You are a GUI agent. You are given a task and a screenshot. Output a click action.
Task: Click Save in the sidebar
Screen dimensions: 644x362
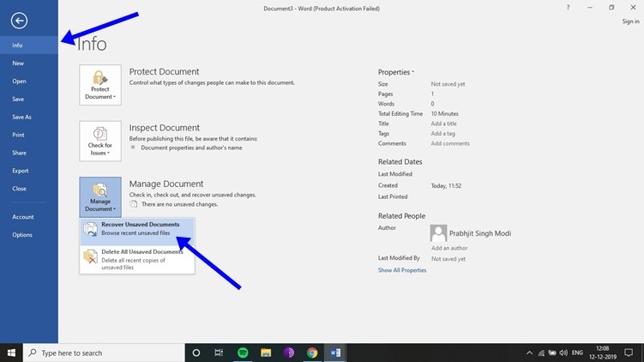click(29, 99)
